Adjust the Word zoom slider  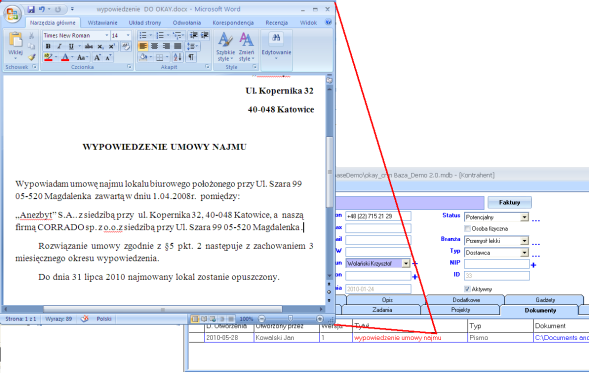tap(290, 319)
